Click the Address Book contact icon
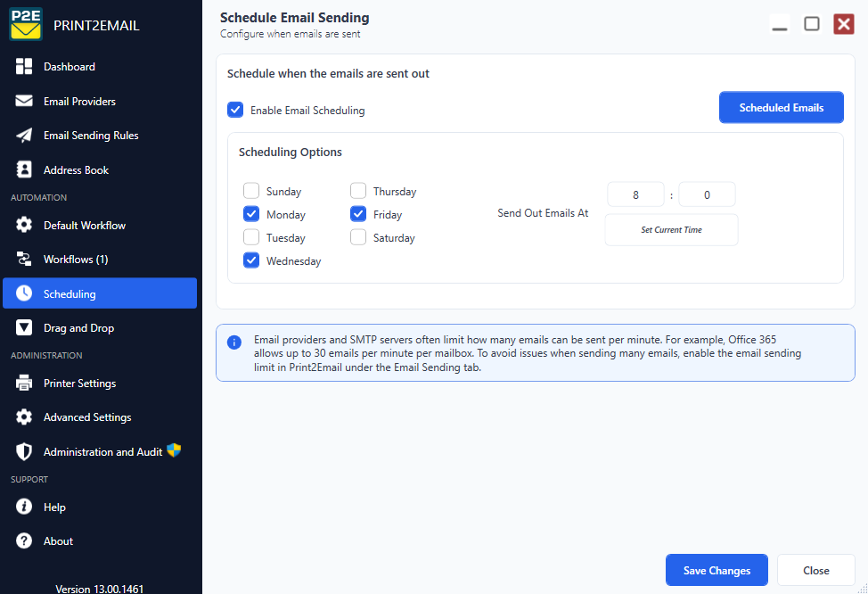Image resolution: width=868 pixels, height=594 pixels. click(24, 169)
